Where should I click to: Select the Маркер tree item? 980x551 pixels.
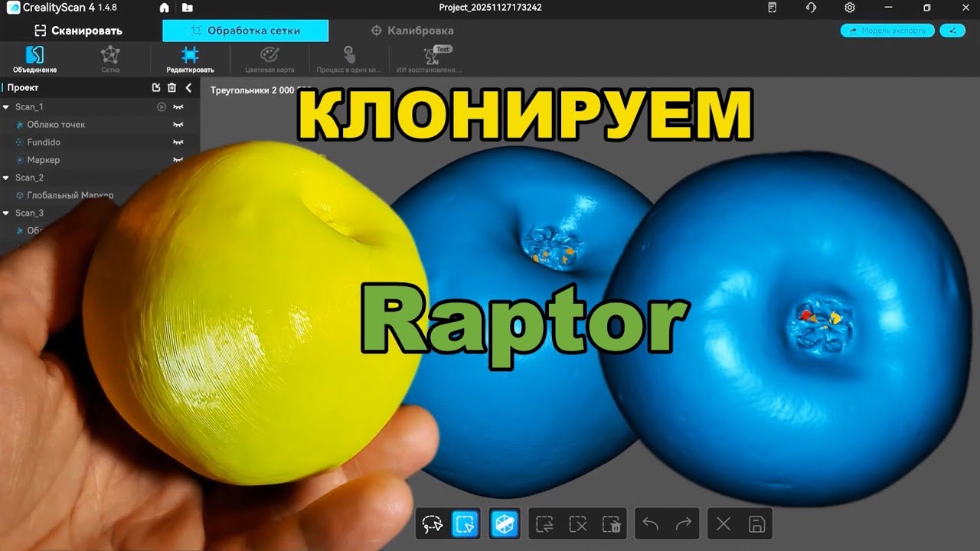(x=43, y=160)
